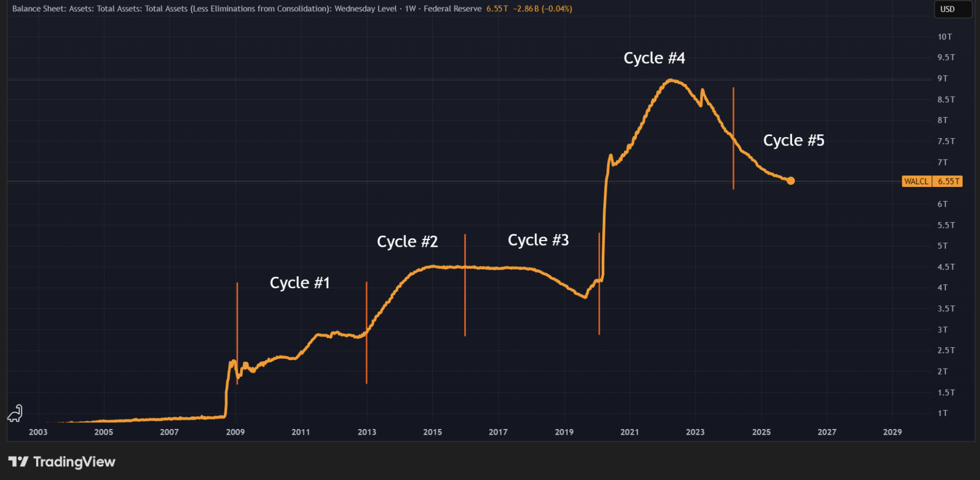Click the Balance Sheet chart title
Viewport: 980px width, 480px height.
pos(205,8)
